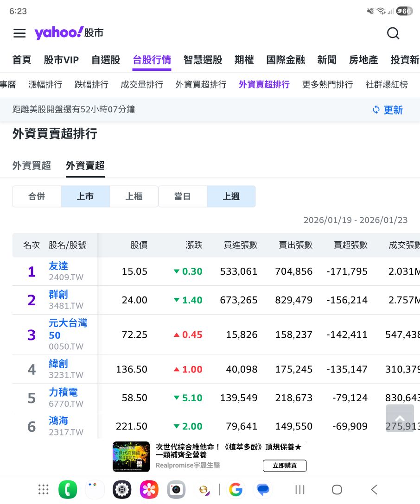
Task: Tap the refresh icon beside 更新
Action: [x=375, y=110]
